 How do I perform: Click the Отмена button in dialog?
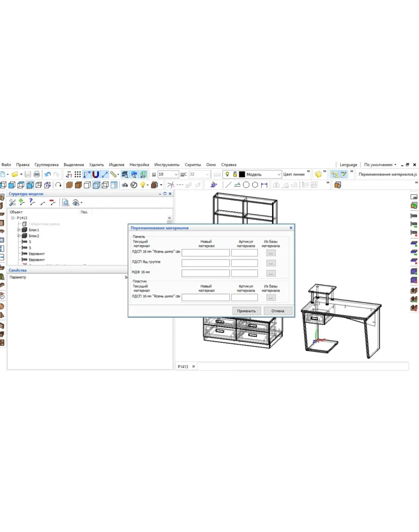[x=278, y=311]
